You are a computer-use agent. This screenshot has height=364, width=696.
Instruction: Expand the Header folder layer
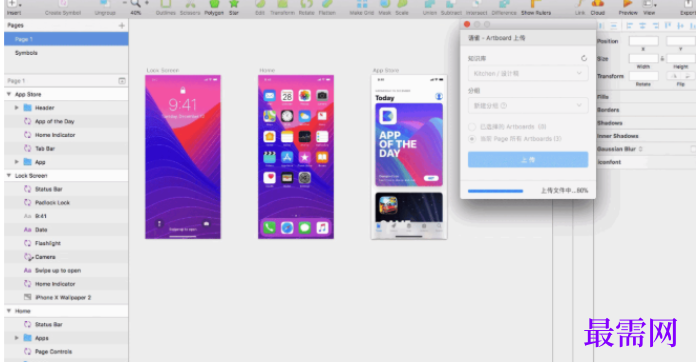click(16, 108)
